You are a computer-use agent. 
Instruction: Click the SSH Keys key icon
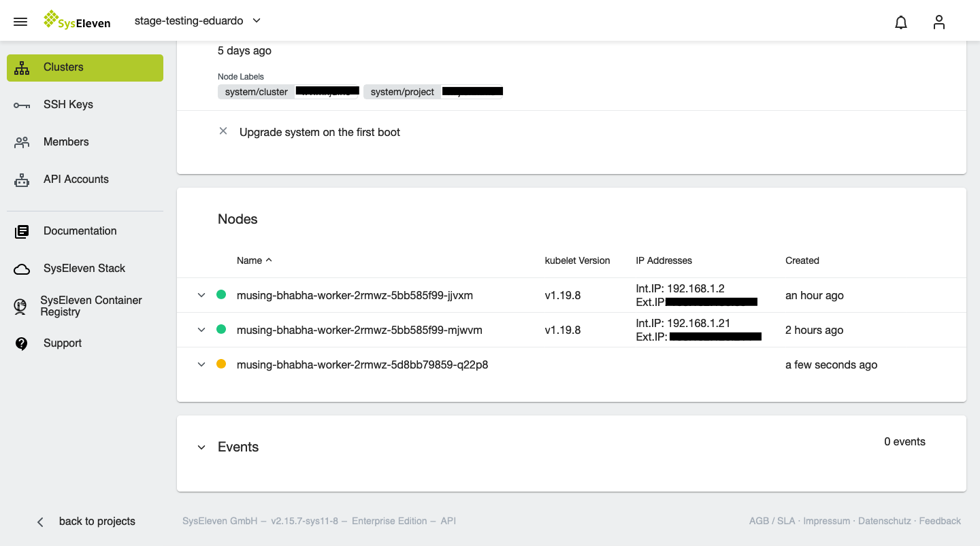pyautogui.click(x=22, y=105)
